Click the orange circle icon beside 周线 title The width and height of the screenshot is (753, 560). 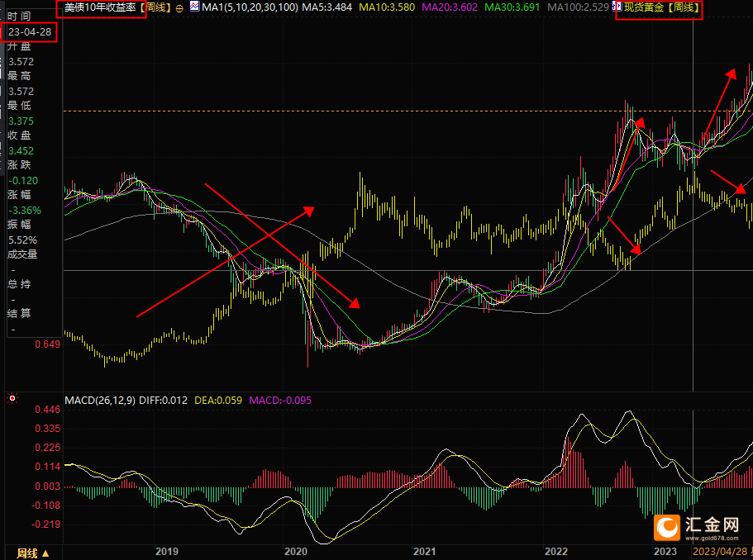(179, 7)
